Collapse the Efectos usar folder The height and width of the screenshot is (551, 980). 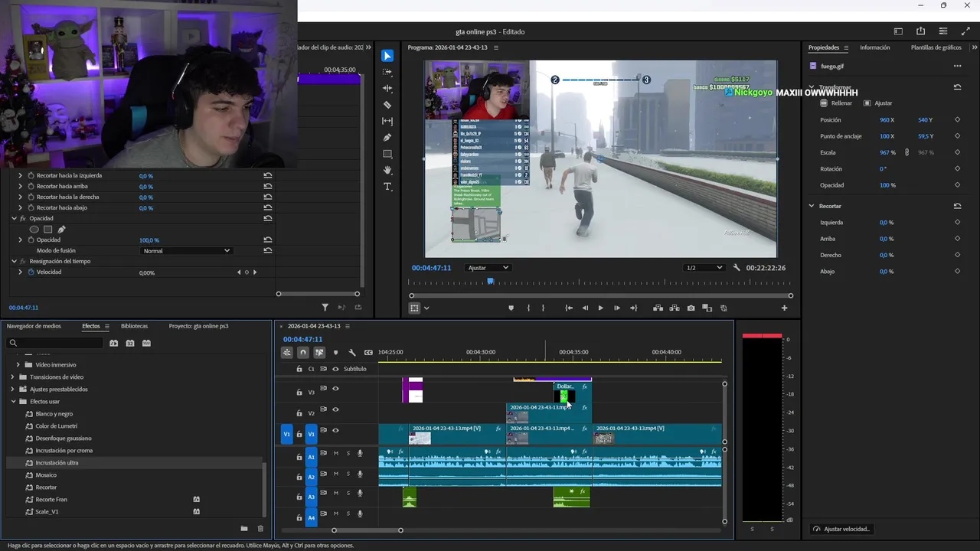[x=13, y=402]
